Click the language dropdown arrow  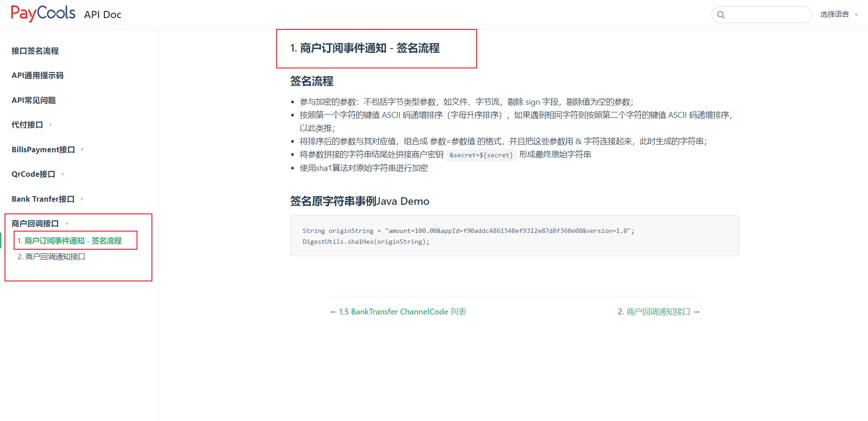(x=856, y=15)
